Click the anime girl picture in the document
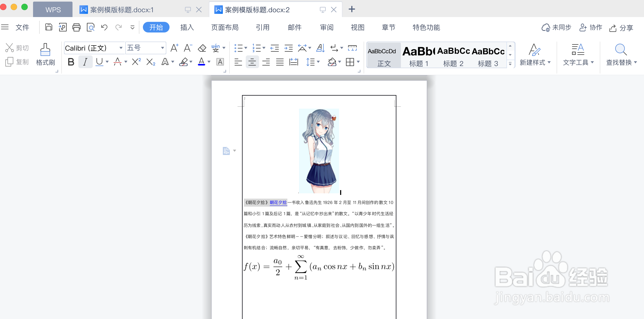This screenshot has height=319, width=644. tap(319, 151)
